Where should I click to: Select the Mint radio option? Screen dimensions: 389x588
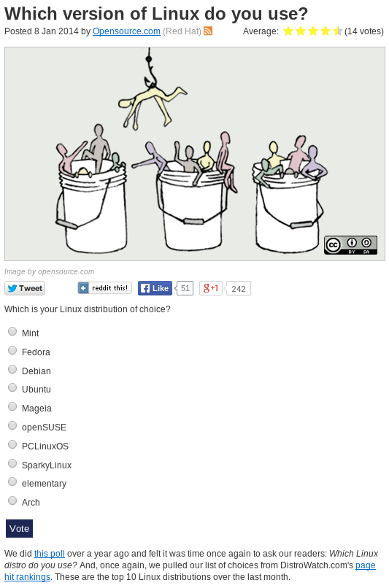coord(12,331)
